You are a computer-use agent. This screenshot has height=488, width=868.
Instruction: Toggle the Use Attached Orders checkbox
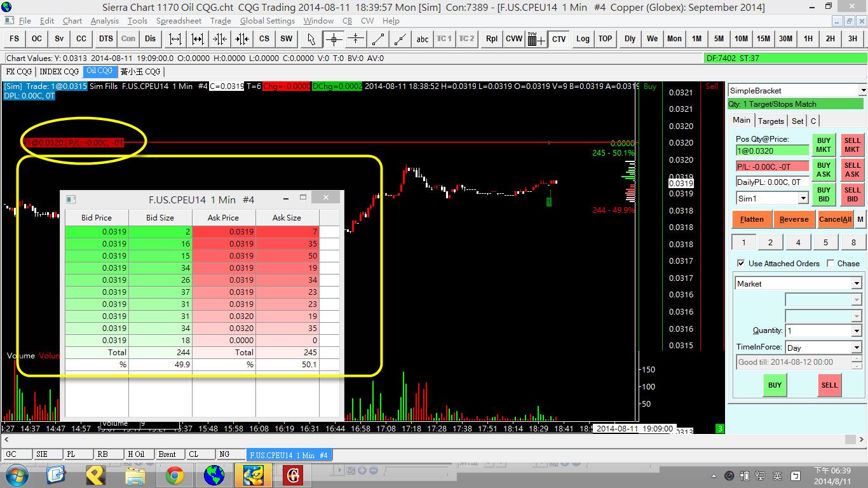click(x=741, y=263)
